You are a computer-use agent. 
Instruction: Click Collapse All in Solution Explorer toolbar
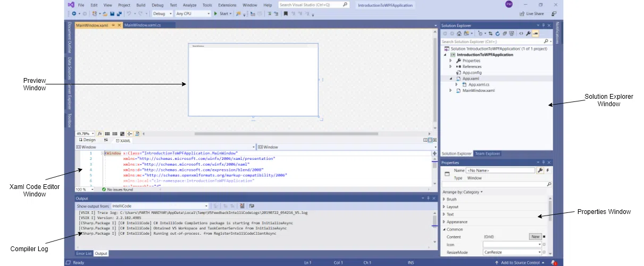click(x=505, y=33)
